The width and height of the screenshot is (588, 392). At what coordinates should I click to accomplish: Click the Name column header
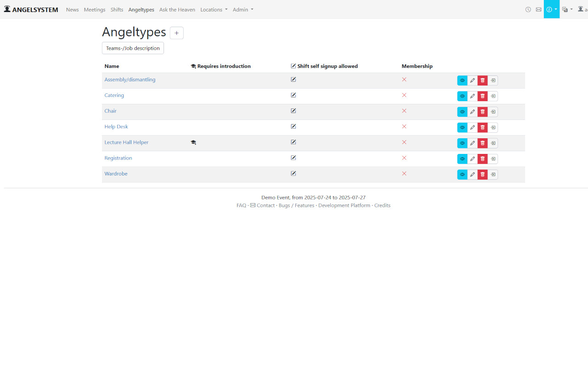[x=112, y=66]
